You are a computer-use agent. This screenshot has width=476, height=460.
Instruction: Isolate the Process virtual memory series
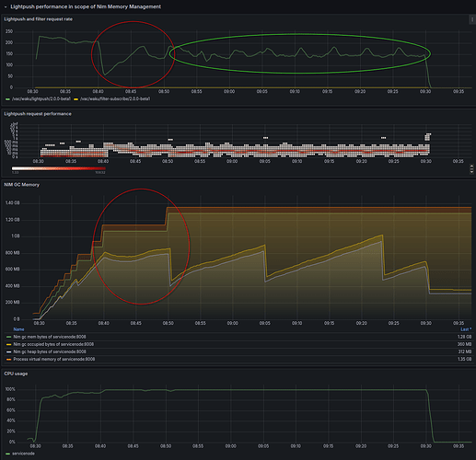coord(54,359)
